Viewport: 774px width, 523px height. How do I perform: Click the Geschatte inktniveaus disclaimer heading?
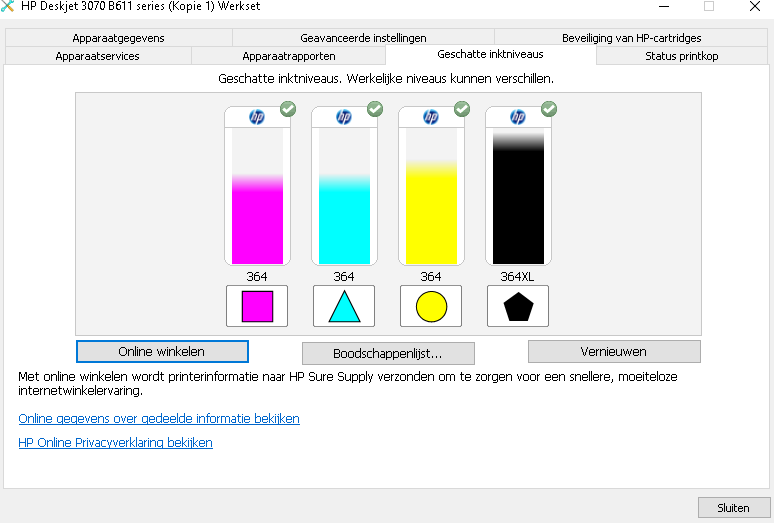[x=386, y=78]
